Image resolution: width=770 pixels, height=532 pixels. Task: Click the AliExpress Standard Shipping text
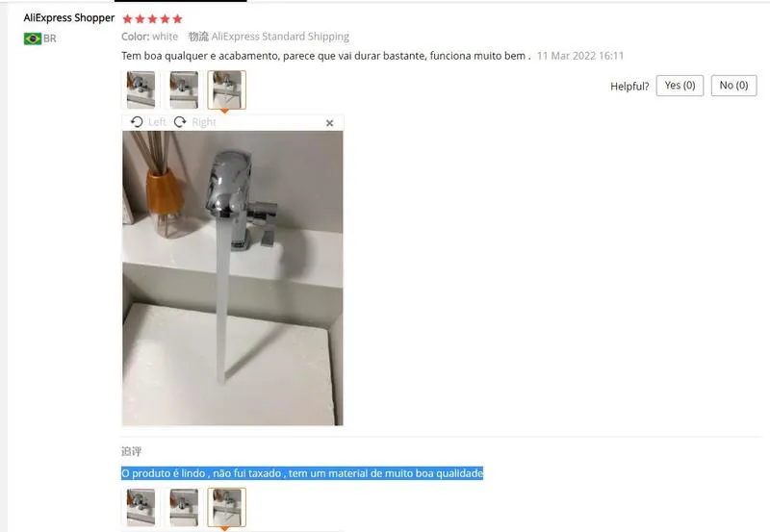point(280,37)
